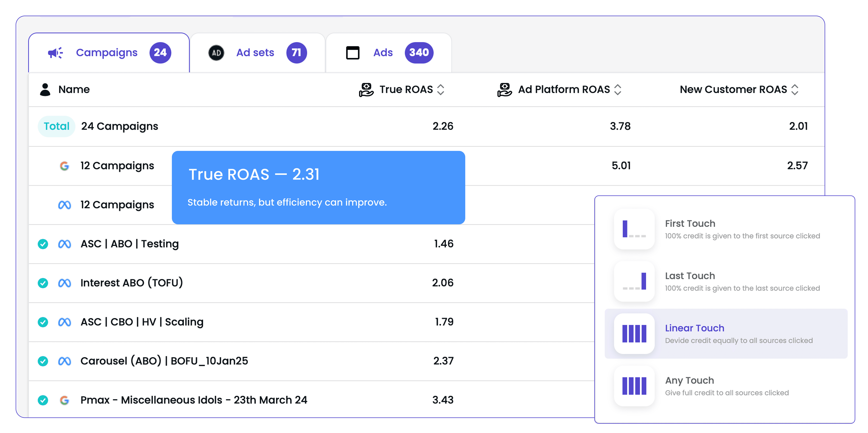Click the megaphone icon on Campaigns tab
The width and height of the screenshot is (868, 433).
(55, 53)
